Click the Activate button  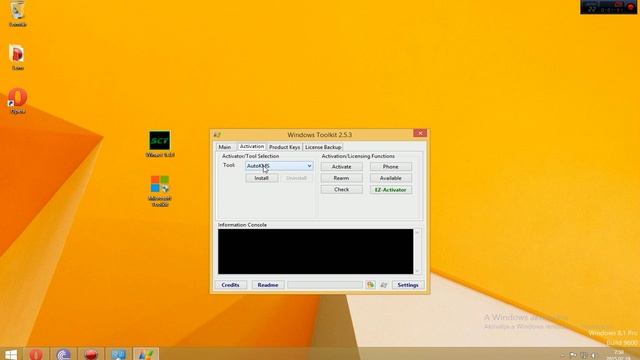tap(341, 167)
